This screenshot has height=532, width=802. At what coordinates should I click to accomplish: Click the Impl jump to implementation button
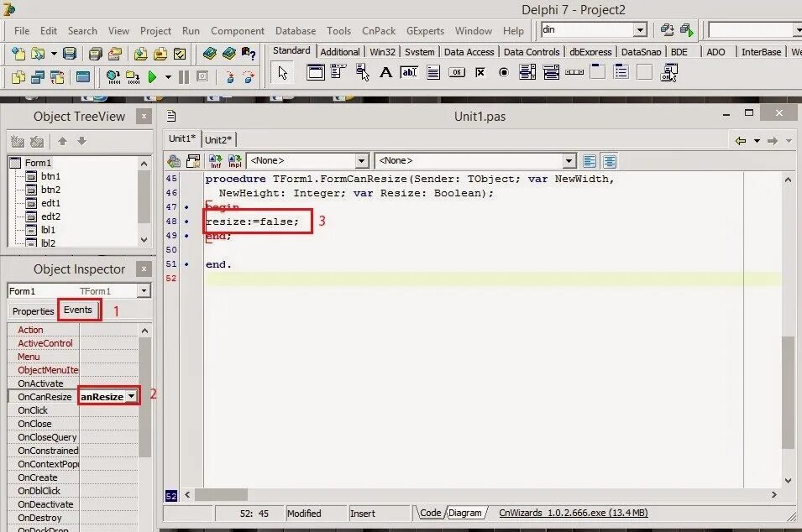pyautogui.click(x=235, y=161)
